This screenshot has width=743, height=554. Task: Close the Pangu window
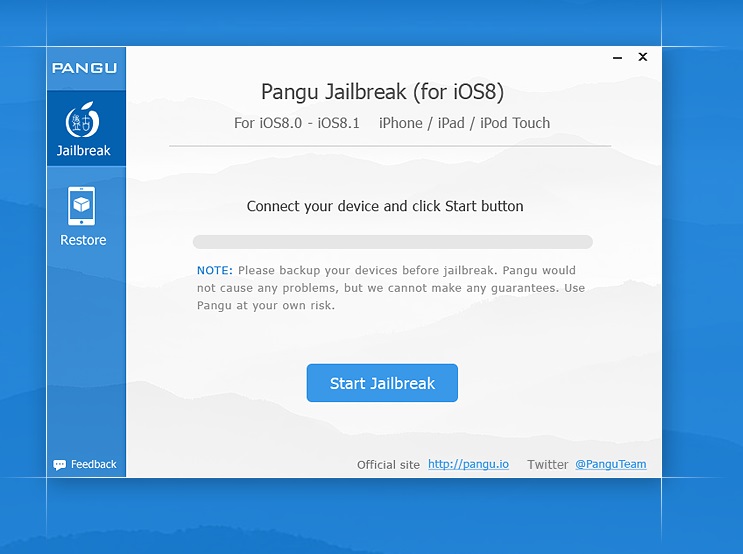pyautogui.click(x=643, y=57)
